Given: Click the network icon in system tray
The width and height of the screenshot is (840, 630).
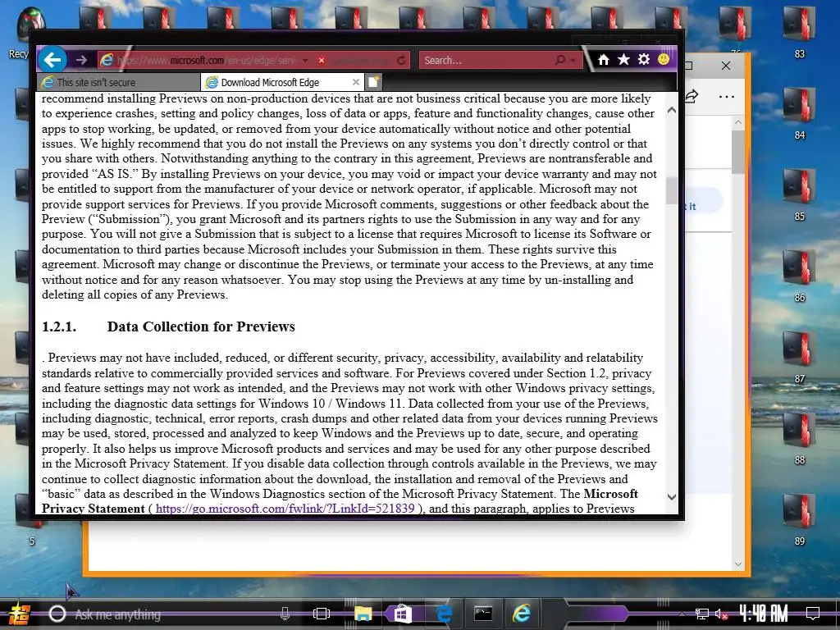Looking at the screenshot, I should click(702, 614).
